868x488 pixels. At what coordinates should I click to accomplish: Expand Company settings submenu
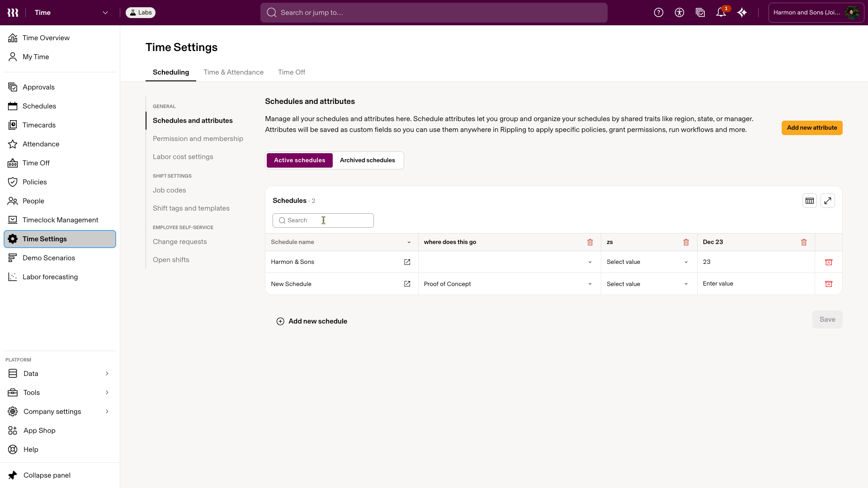click(60, 412)
